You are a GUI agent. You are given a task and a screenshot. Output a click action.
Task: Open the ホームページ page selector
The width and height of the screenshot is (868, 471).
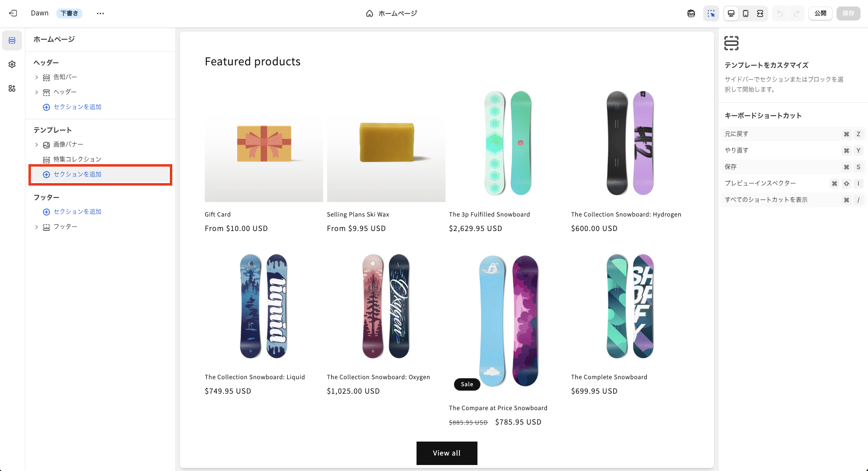392,13
